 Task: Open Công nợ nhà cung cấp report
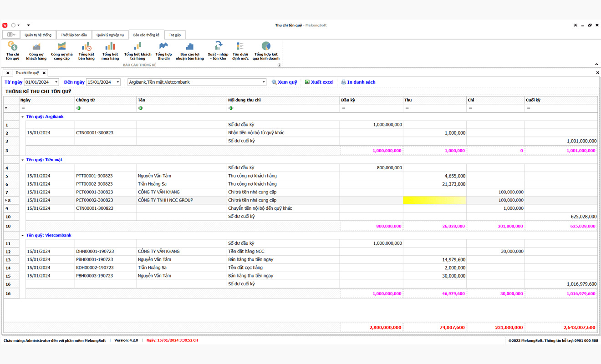click(x=61, y=51)
